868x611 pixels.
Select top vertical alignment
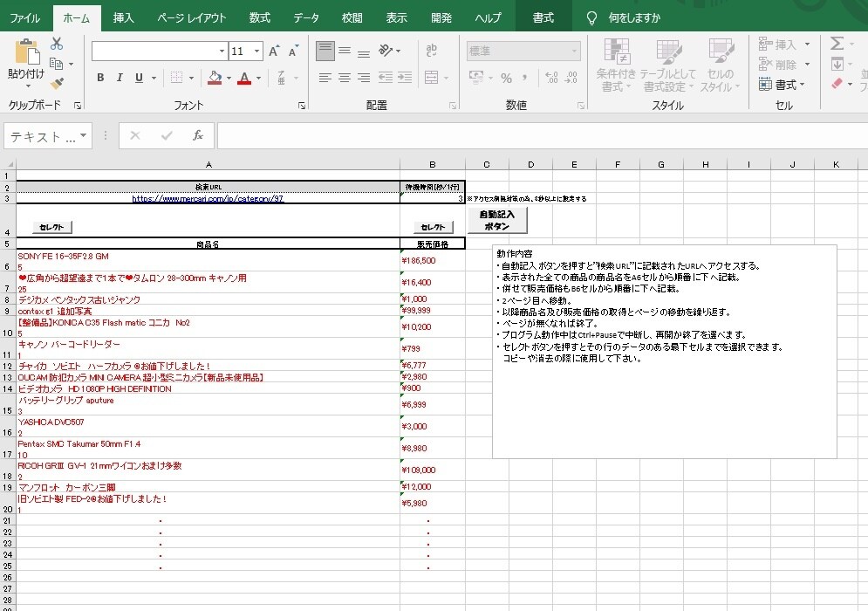pyautogui.click(x=325, y=51)
